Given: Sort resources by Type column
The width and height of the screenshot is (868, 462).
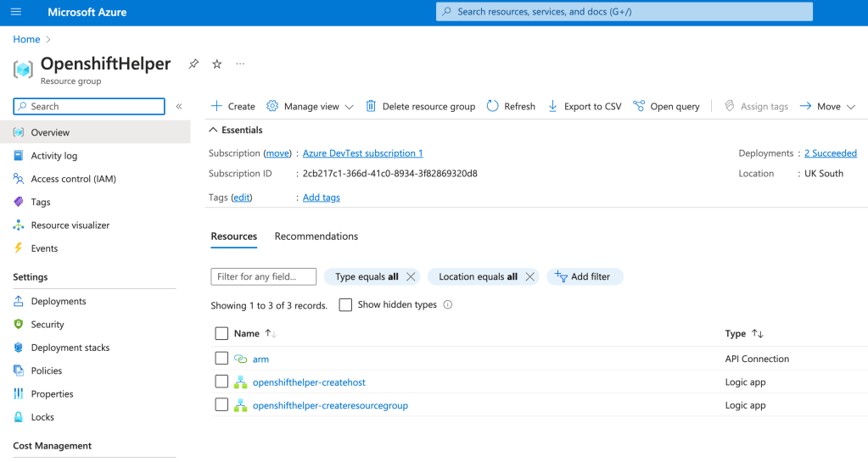Looking at the screenshot, I should [x=745, y=334].
